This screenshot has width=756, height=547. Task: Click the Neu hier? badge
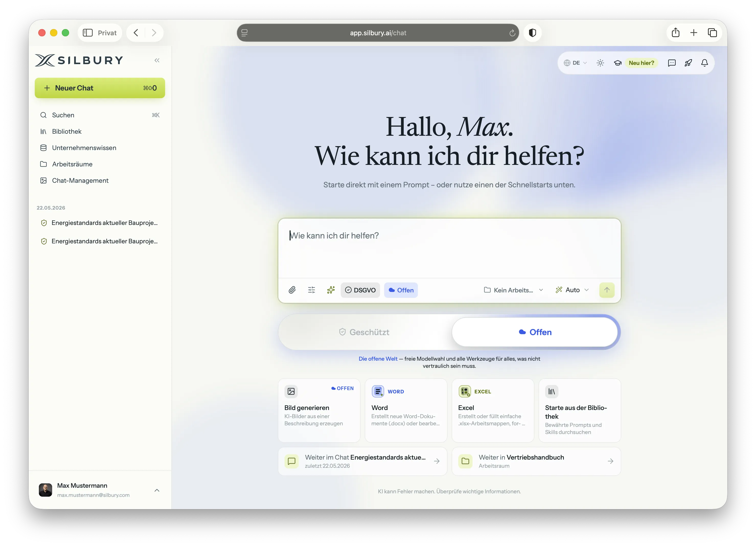[x=641, y=63]
